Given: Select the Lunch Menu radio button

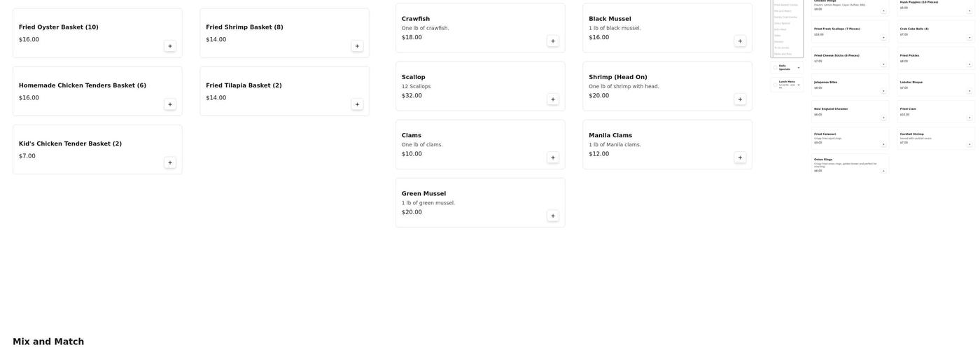Looking at the screenshot, I should pyautogui.click(x=775, y=85).
